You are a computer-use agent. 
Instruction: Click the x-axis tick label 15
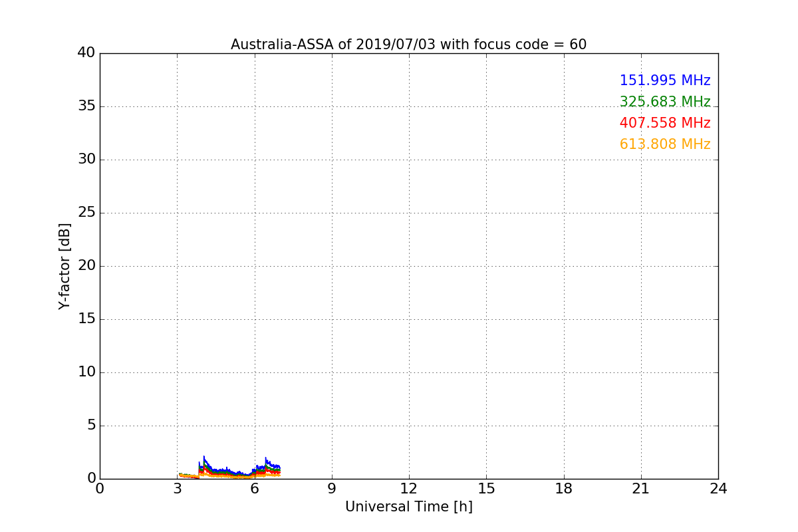pyautogui.click(x=486, y=489)
